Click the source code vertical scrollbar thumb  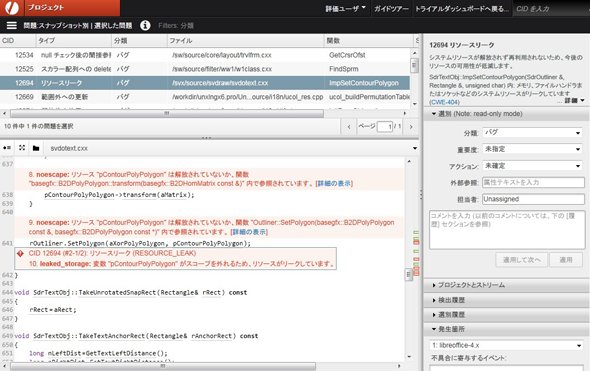(x=408, y=275)
